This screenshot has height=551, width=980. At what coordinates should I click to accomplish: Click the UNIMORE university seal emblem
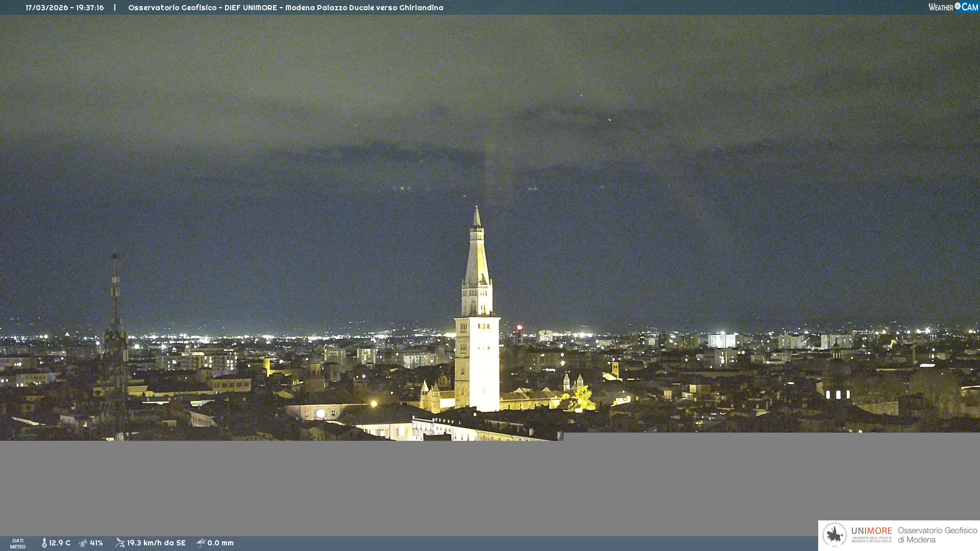pyautogui.click(x=835, y=535)
